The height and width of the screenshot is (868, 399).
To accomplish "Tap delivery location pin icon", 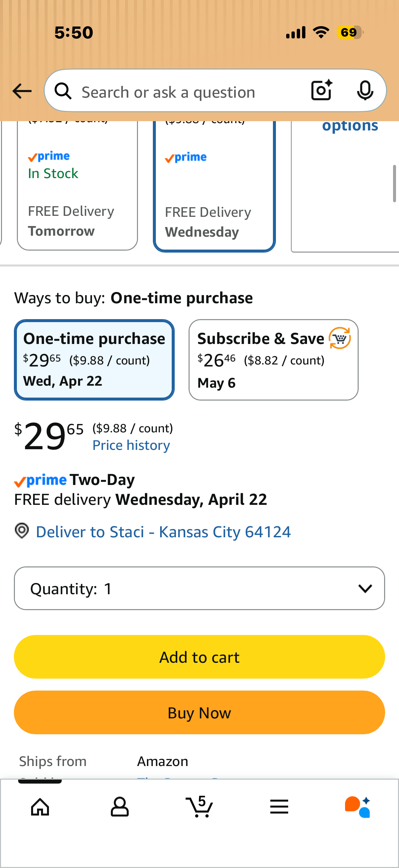I will point(22,531).
